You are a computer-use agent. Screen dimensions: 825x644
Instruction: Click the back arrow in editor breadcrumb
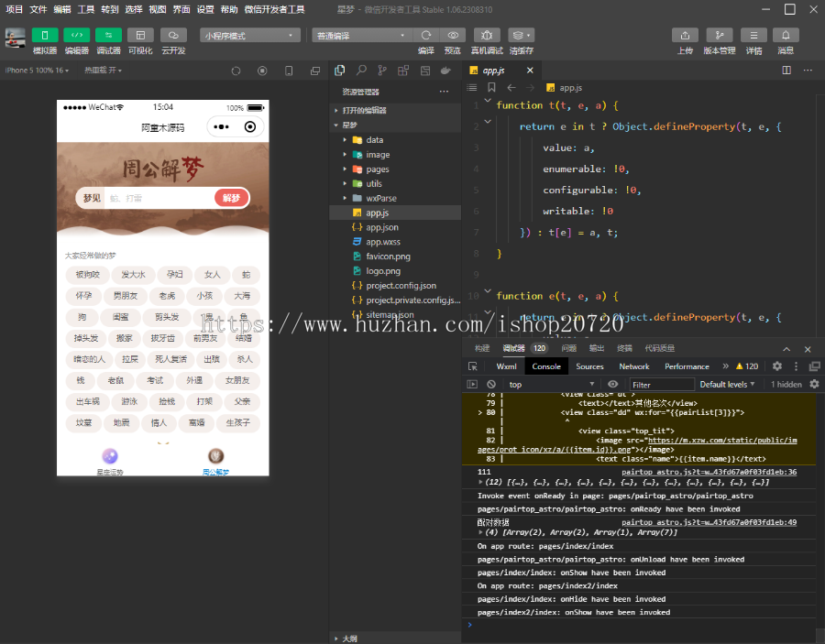511,87
